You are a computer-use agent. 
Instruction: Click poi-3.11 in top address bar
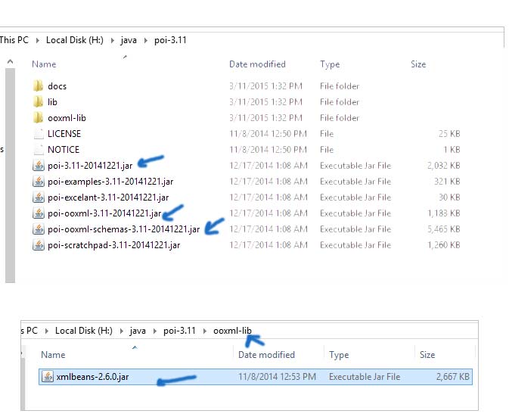[170, 40]
